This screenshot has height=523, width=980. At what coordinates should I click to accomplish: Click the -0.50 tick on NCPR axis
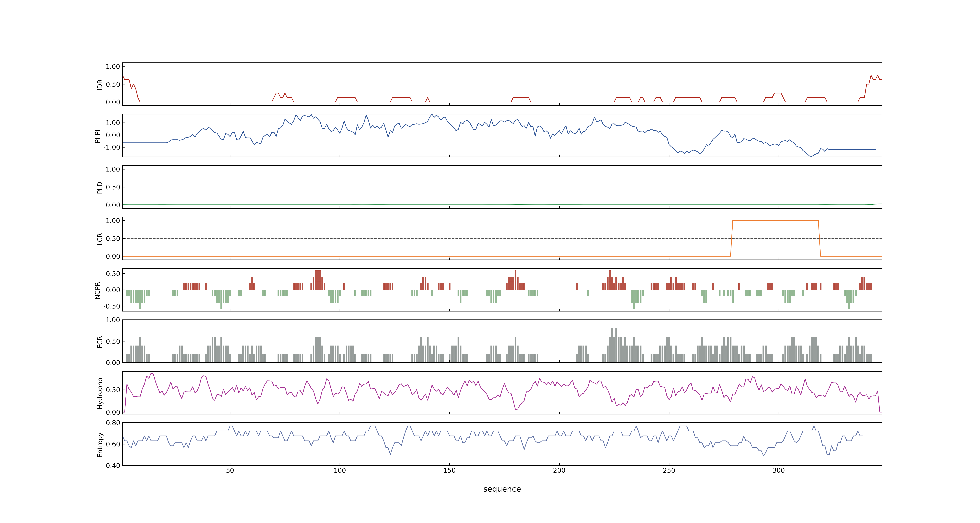[x=111, y=306]
